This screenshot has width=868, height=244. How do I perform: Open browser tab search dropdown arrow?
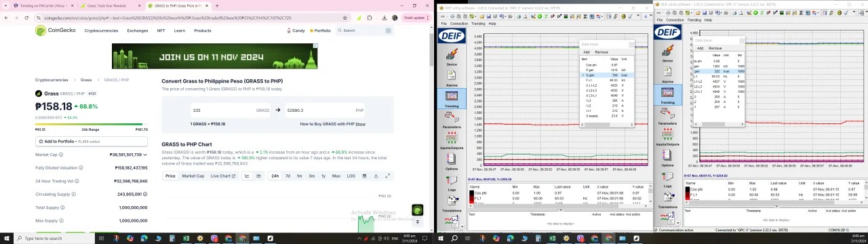click(5, 5)
